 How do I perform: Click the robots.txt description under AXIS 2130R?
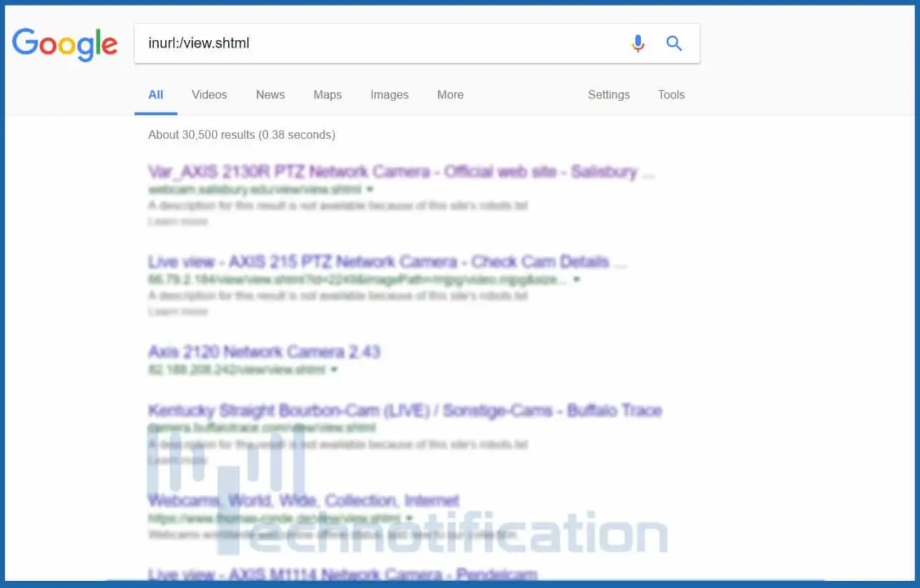coord(338,206)
